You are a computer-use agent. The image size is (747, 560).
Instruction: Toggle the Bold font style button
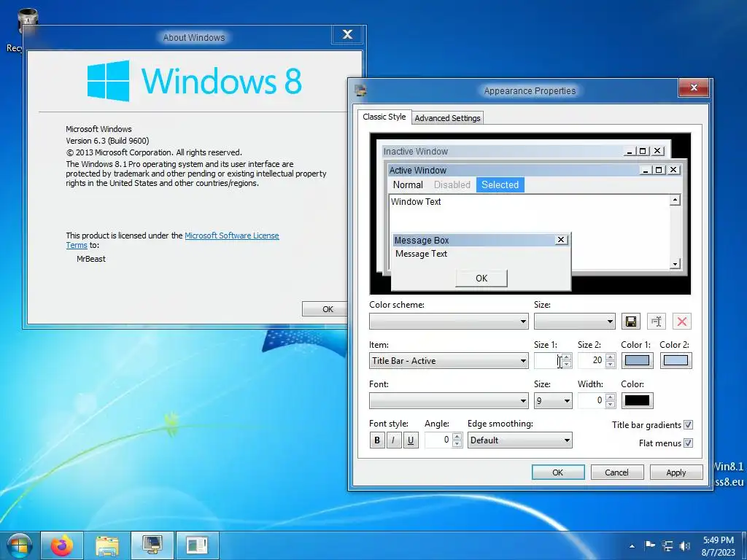coord(377,440)
